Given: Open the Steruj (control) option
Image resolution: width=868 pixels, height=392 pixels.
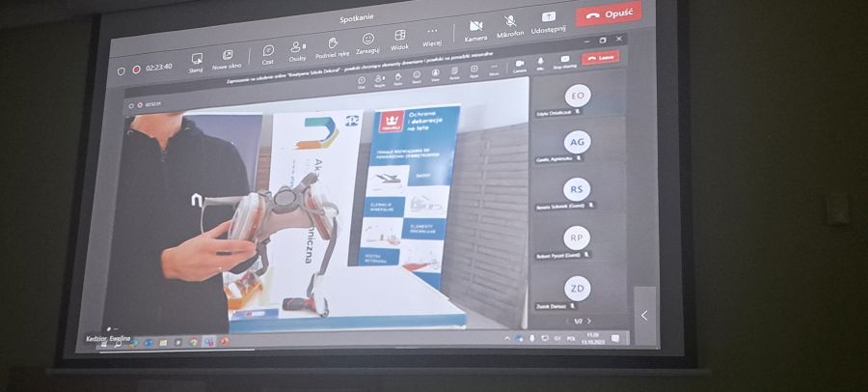Looking at the screenshot, I should point(196,62).
